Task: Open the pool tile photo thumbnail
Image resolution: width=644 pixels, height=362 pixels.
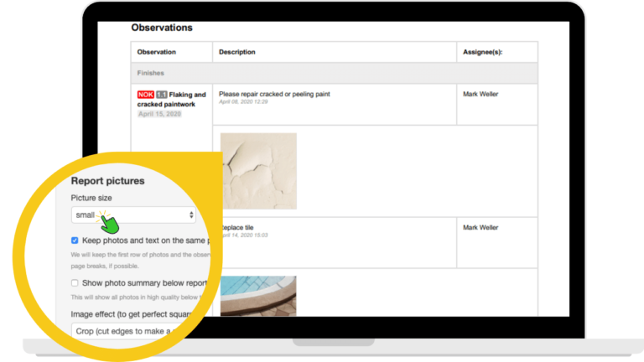Action: pos(258,296)
